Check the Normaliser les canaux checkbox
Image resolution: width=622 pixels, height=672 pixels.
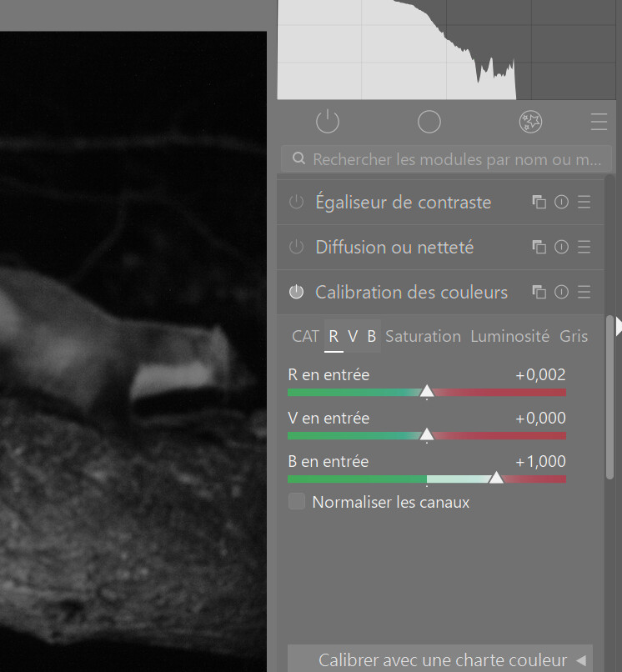pyautogui.click(x=297, y=502)
